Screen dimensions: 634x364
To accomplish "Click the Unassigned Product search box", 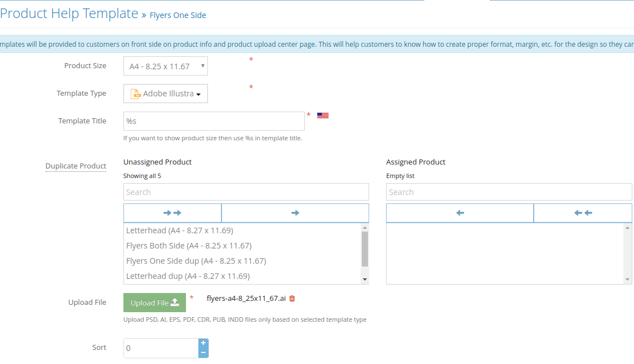I will point(246,192).
